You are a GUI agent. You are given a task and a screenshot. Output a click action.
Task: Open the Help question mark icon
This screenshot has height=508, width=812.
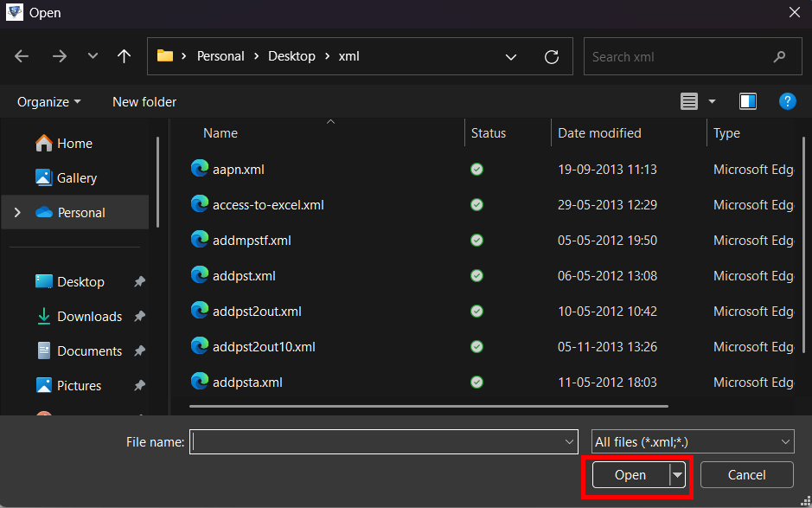(787, 101)
